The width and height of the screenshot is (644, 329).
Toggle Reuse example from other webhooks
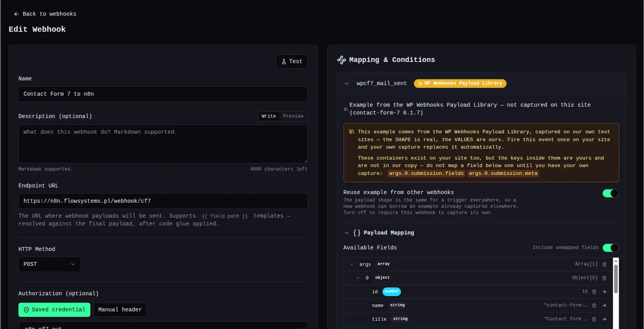pos(611,193)
